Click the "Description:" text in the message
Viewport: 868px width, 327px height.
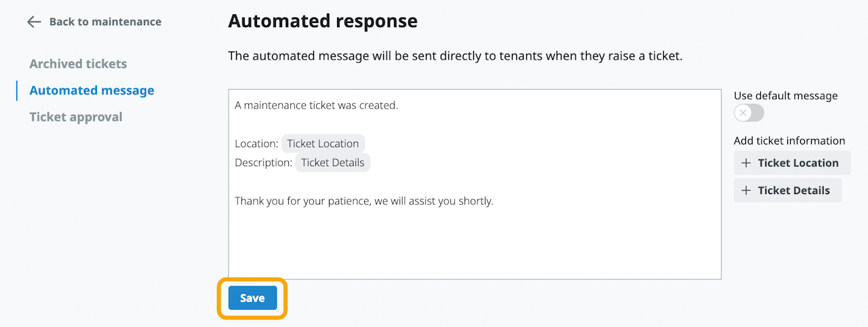[263, 163]
